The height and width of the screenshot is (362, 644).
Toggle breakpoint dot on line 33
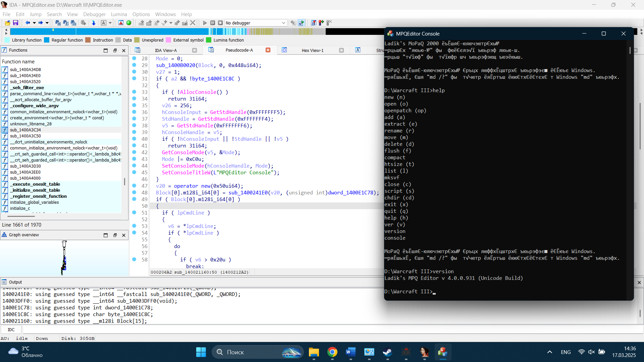coord(134,92)
